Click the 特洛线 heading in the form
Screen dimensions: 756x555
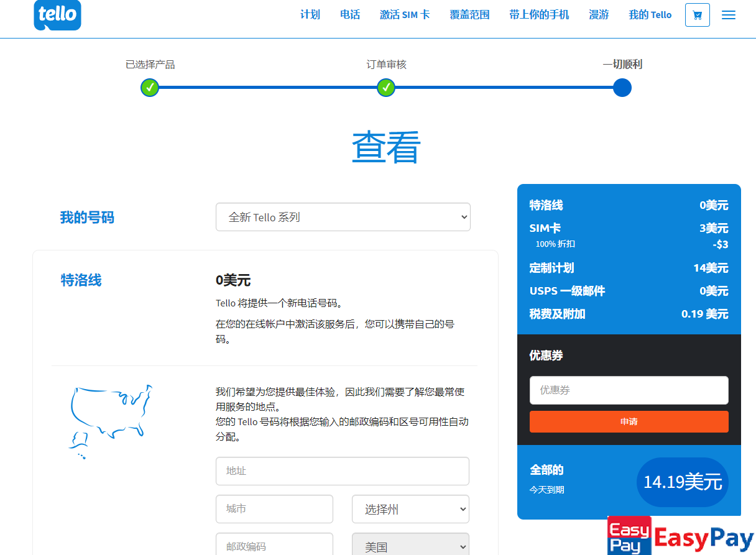[81, 280]
